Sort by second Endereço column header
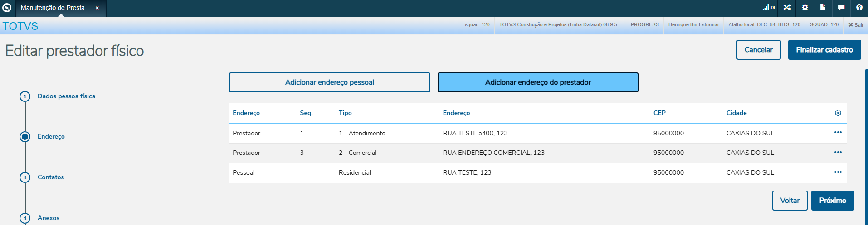The height and width of the screenshot is (225, 868). click(456, 113)
